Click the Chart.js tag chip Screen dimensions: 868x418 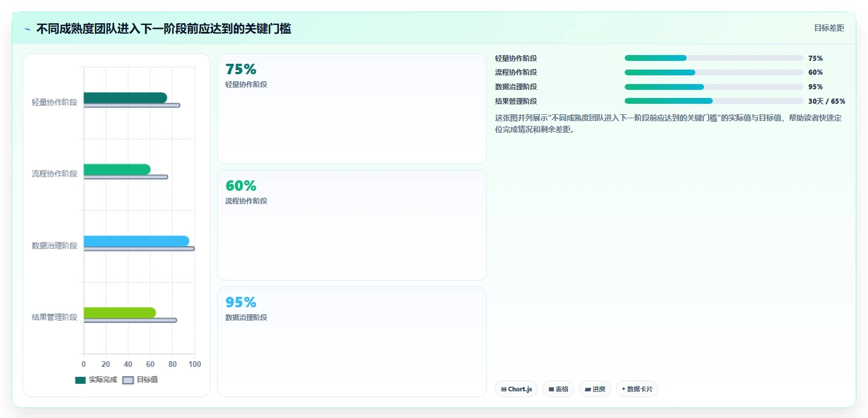(517, 389)
